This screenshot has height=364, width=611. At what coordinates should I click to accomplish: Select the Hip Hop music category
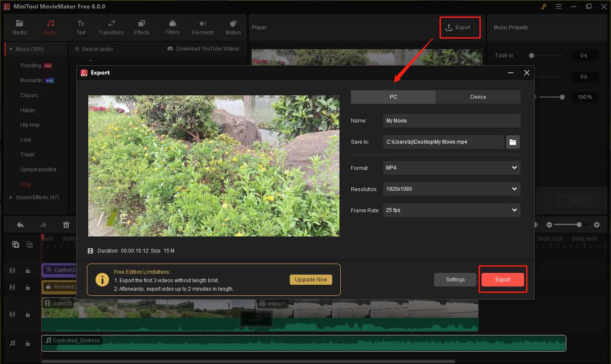[x=30, y=125]
